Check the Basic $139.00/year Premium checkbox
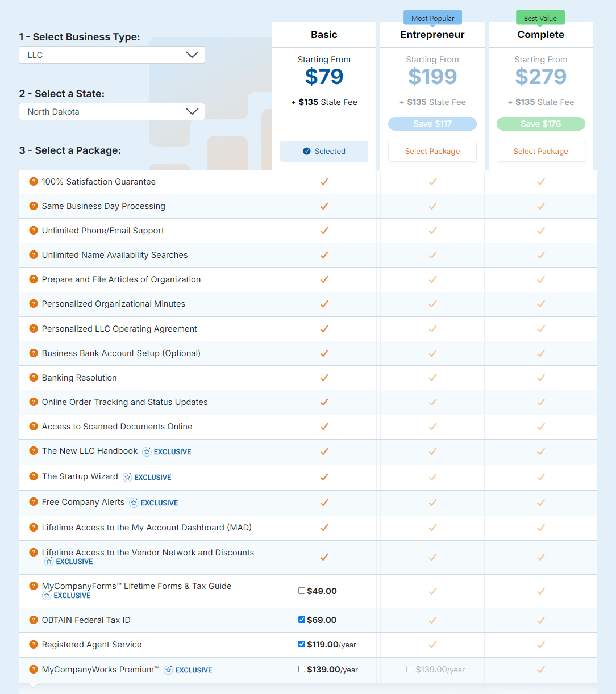 (x=302, y=669)
